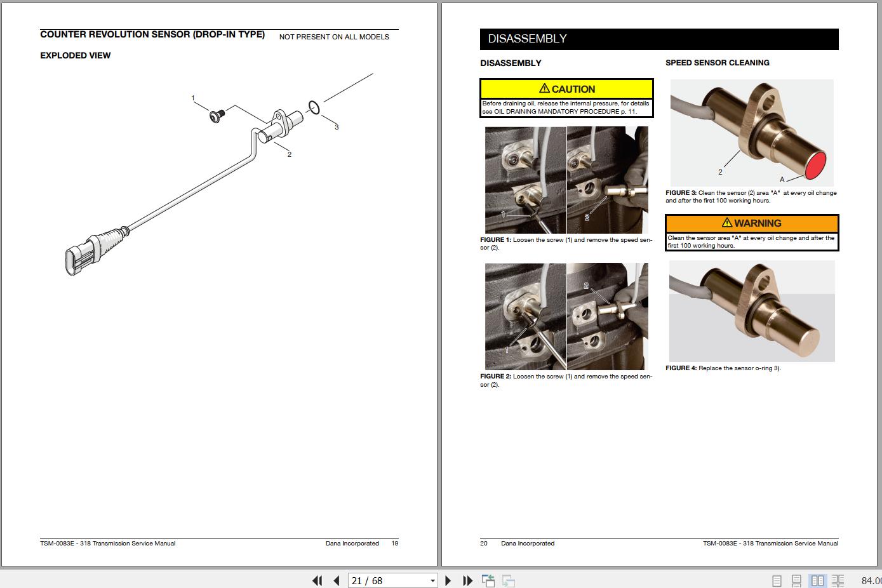Click page number 20 in footer

pos(484,544)
